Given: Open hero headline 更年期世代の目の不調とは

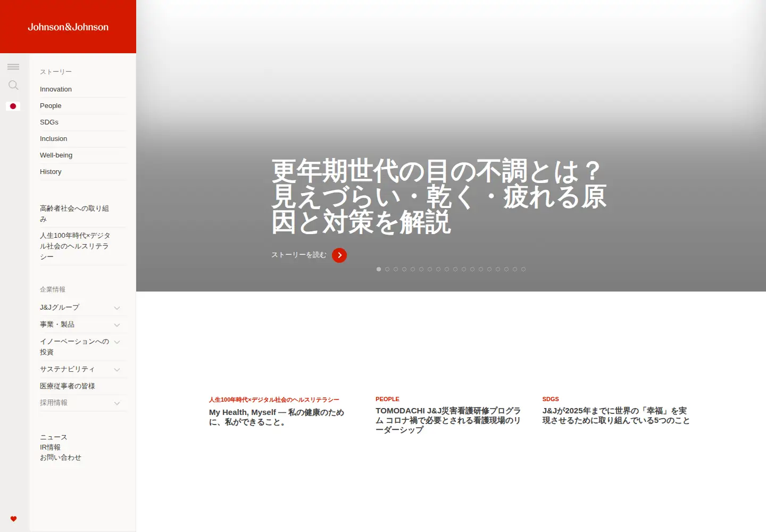Looking at the screenshot, I should point(439,197).
